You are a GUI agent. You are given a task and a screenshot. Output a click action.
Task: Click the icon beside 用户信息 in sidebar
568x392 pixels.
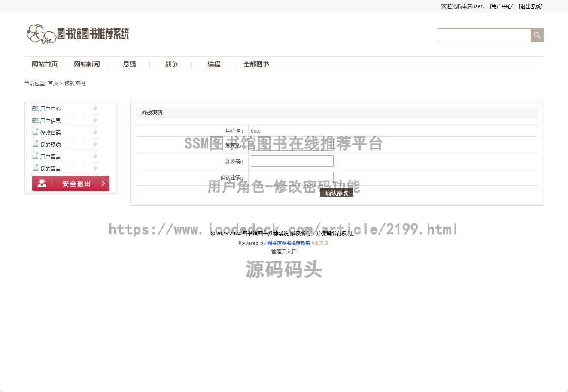[36, 121]
